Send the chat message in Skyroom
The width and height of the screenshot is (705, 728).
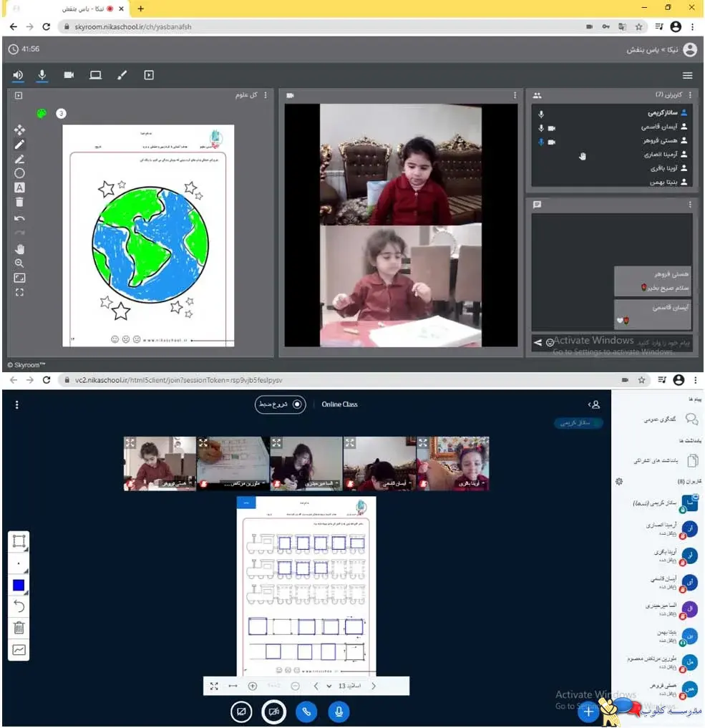538,343
